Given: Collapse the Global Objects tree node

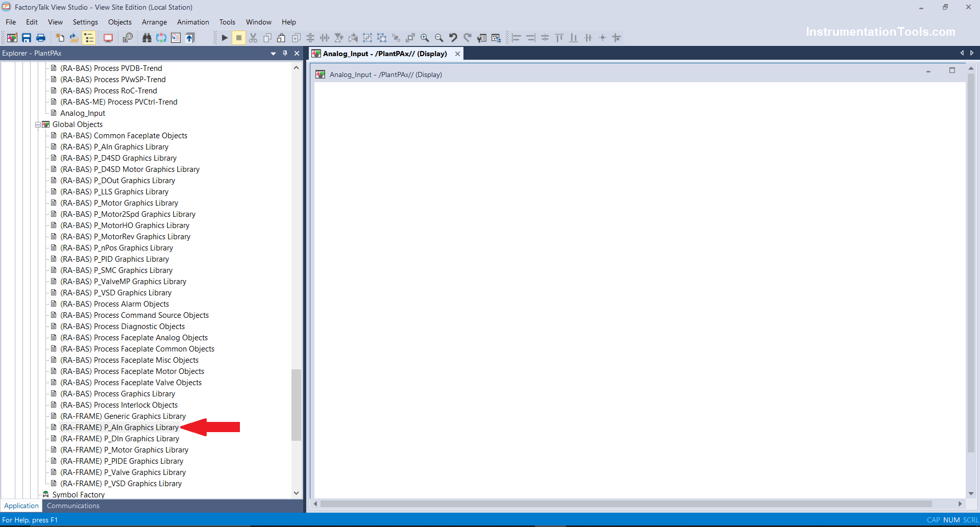Looking at the screenshot, I should point(38,124).
